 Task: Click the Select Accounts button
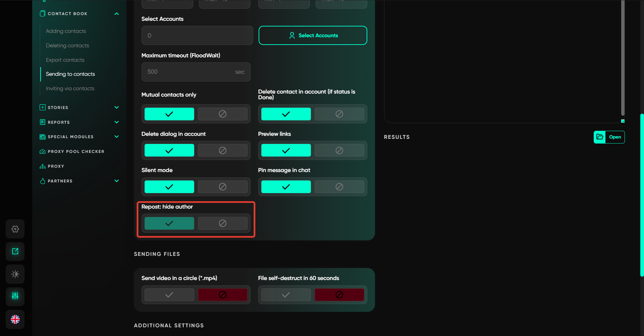coord(313,36)
